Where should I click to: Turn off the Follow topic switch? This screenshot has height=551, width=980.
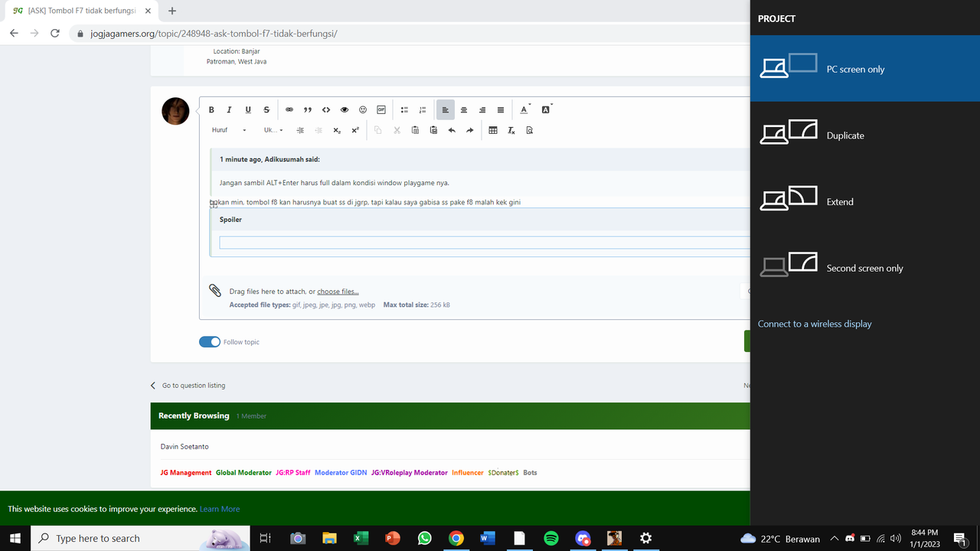(210, 342)
